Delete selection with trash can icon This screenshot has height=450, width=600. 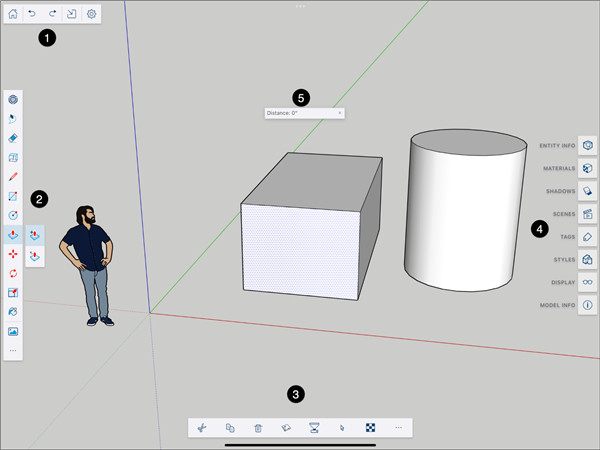point(258,427)
